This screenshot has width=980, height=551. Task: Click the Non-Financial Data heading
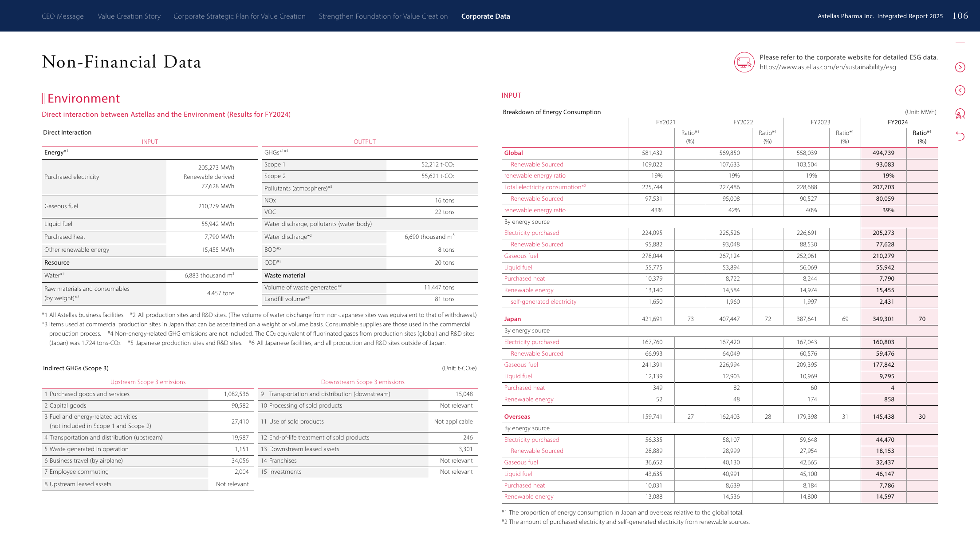click(x=122, y=62)
